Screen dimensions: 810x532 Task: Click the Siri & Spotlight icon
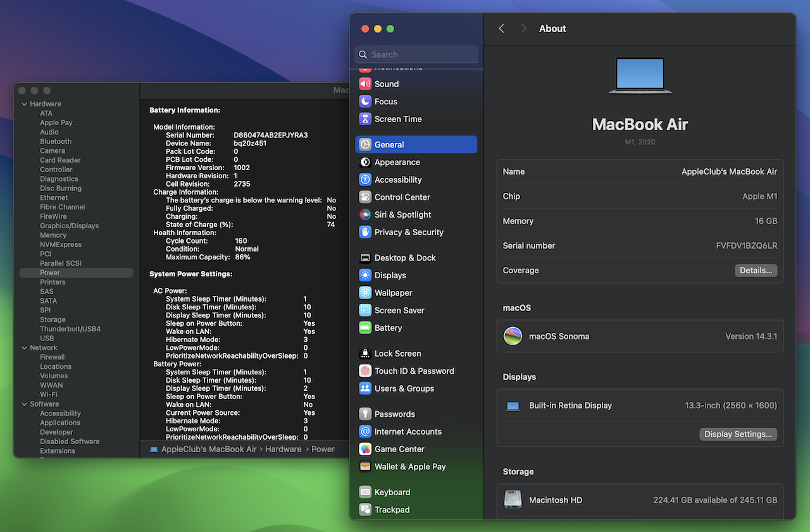point(365,214)
